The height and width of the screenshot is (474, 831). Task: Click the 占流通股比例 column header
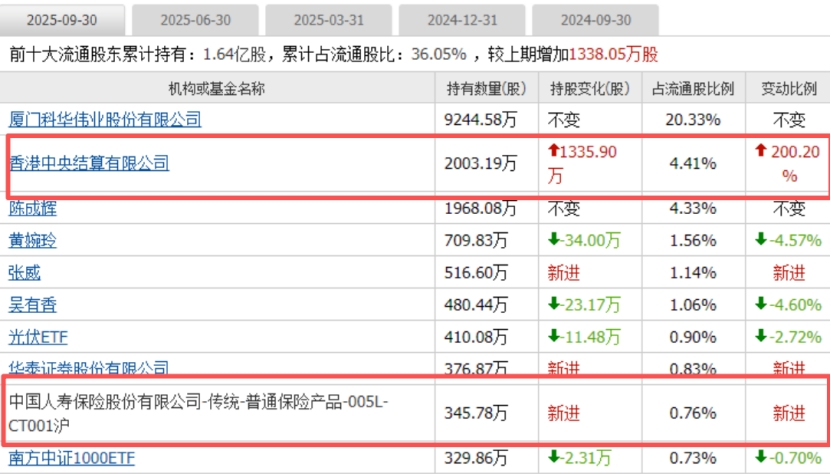tap(693, 89)
